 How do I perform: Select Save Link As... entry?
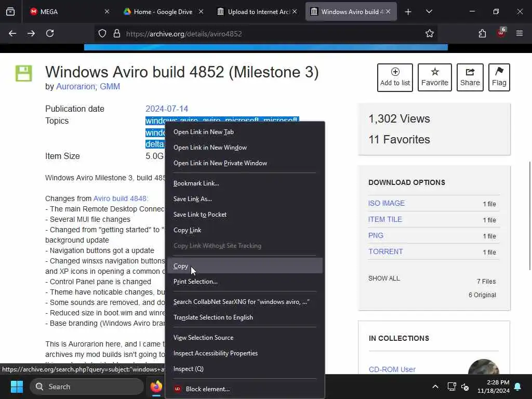click(245, 199)
